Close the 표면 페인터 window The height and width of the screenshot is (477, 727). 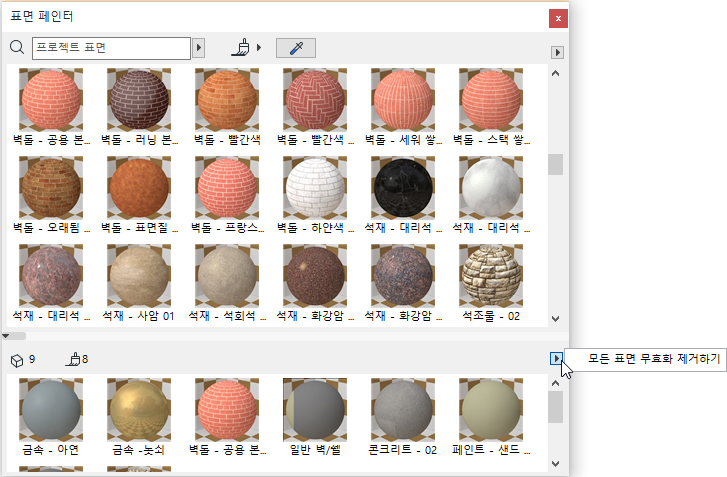(558, 18)
